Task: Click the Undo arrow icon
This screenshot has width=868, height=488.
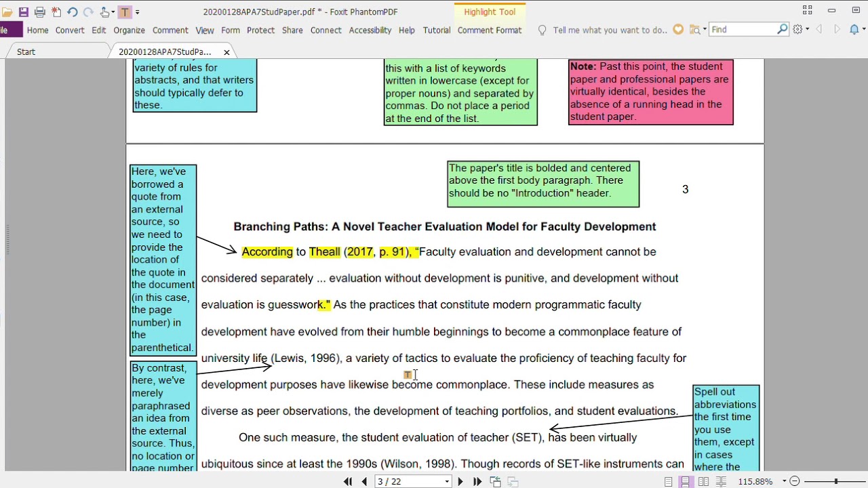Action: [x=73, y=12]
